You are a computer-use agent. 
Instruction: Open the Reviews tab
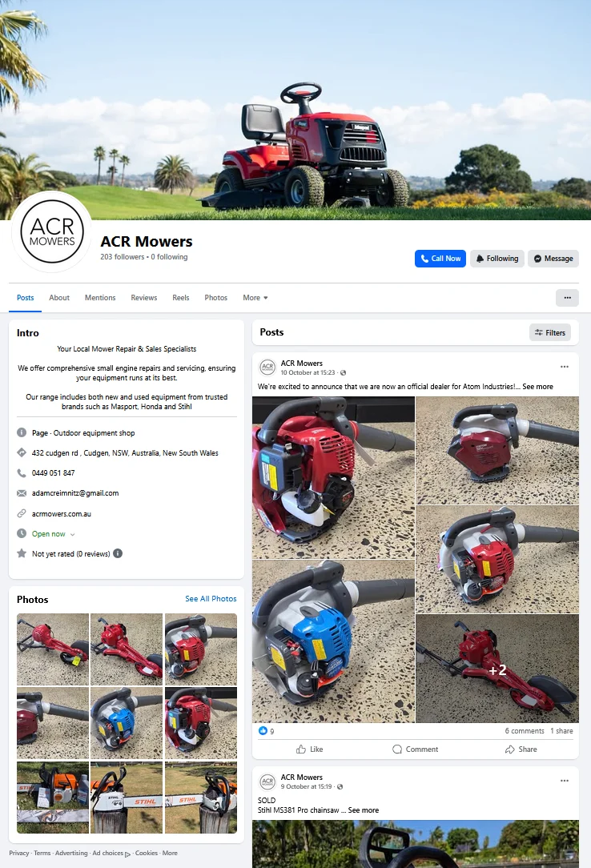(144, 298)
